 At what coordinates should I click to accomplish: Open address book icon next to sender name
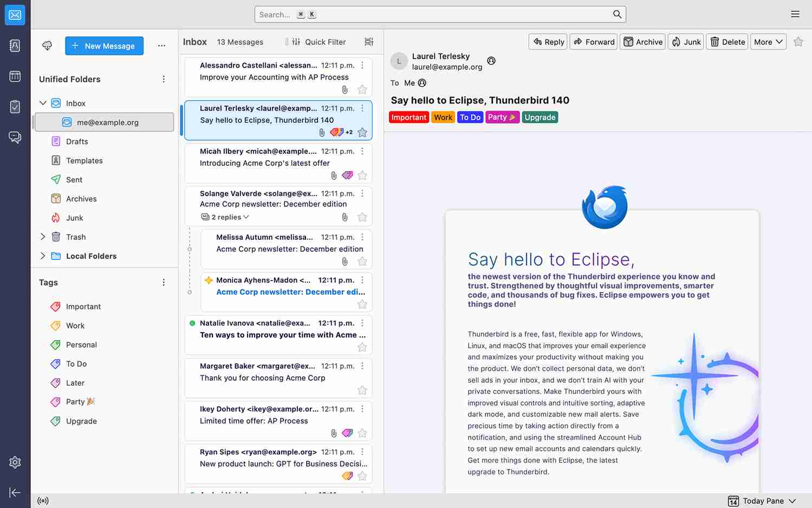point(491,61)
